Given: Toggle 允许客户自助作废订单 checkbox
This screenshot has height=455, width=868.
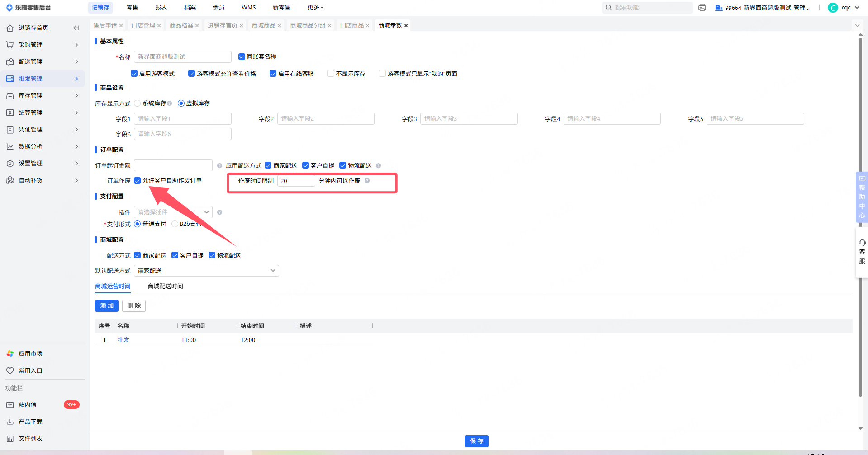Looking at the screenshot, I should [x=137, y=181].
